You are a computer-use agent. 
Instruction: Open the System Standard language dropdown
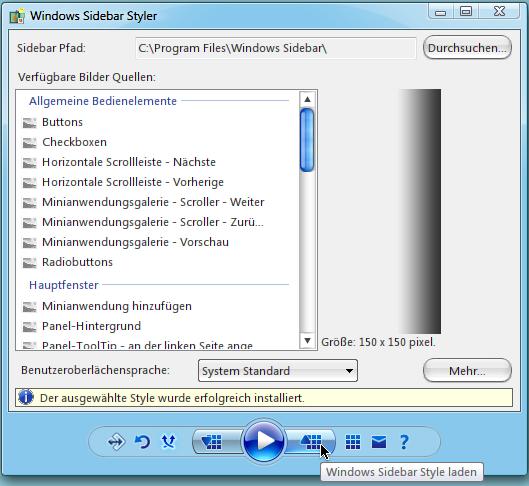(x=278, y=371)
